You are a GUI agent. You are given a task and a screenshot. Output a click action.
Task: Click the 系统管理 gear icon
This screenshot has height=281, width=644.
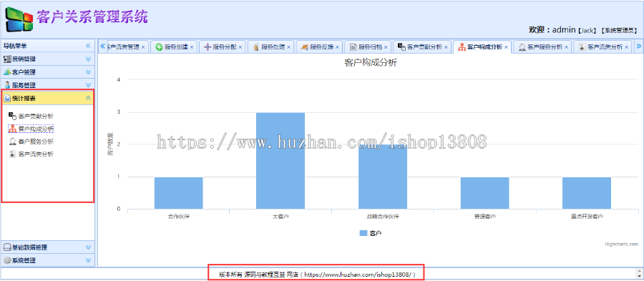coord(7,260)
